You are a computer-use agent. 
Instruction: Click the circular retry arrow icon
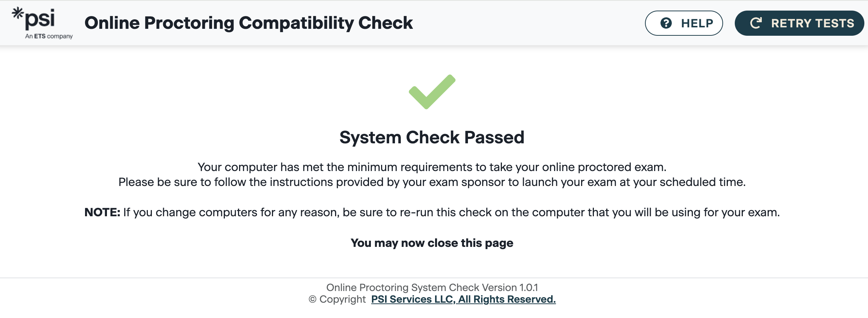(756, 23)
